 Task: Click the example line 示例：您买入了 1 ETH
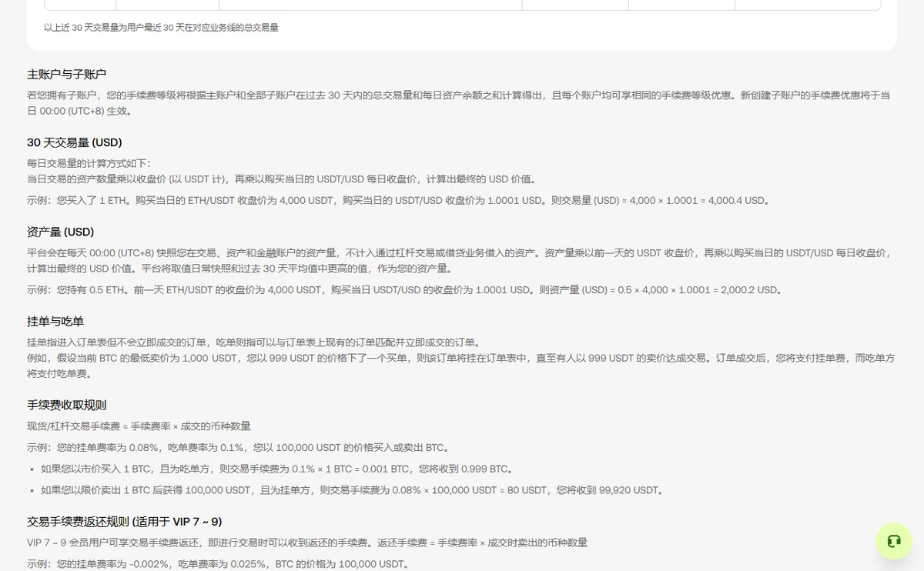click(x=398, y=201)
